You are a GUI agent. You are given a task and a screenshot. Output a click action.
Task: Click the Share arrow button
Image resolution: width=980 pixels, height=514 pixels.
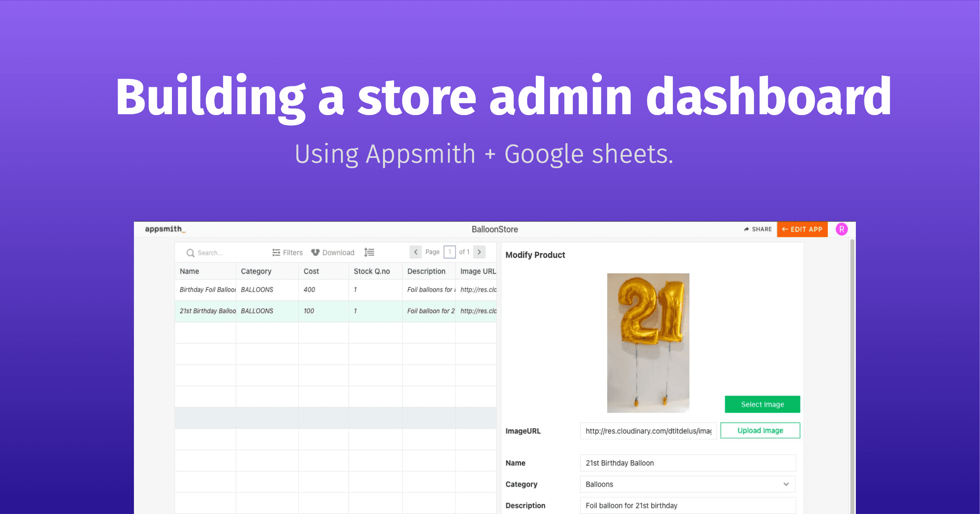[x=758, y=229]
